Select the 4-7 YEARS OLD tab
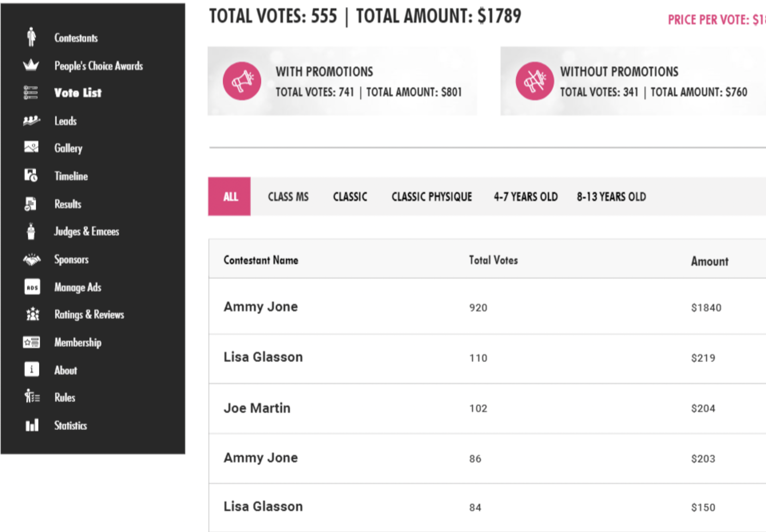The height and width of the screenshot is (532, 766). [526, 196]
